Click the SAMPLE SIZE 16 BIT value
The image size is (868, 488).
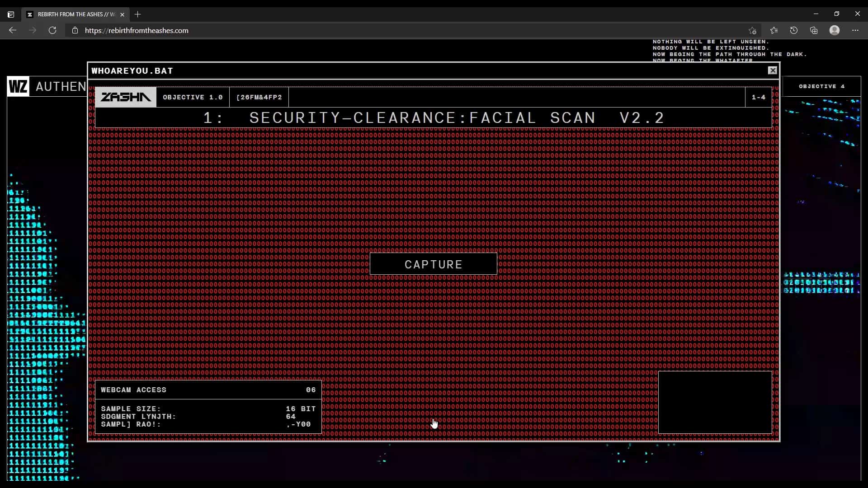[x=301, y=408]
